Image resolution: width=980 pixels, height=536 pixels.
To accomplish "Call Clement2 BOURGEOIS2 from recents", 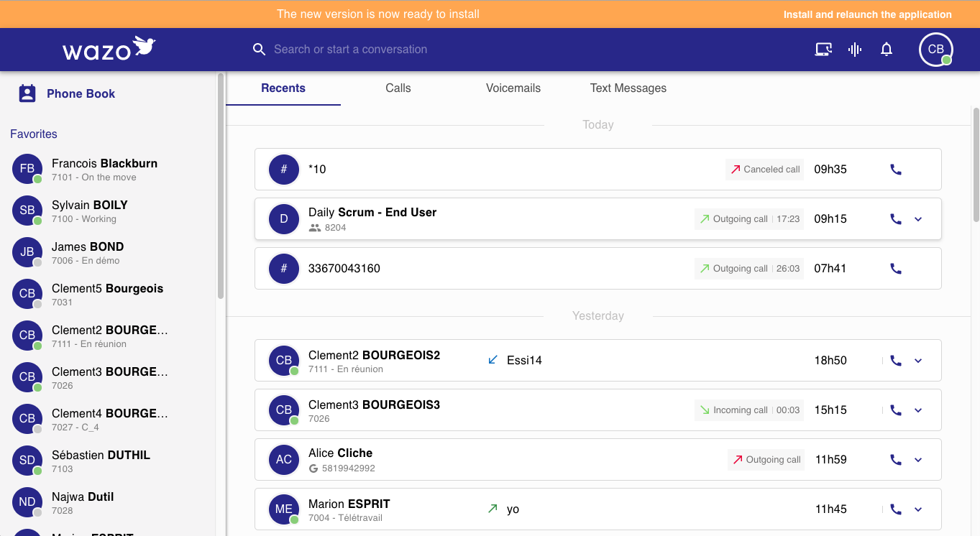I will click(896, 361).
